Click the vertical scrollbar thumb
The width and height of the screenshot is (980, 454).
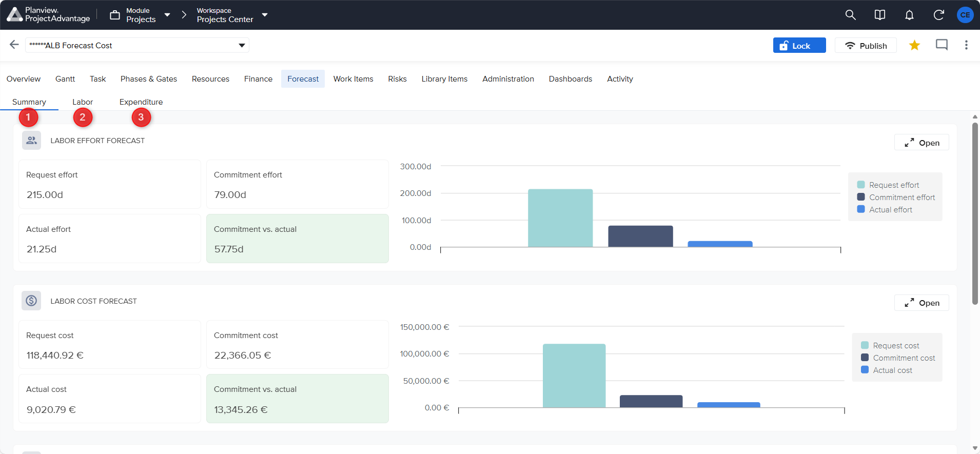(975, 213)
